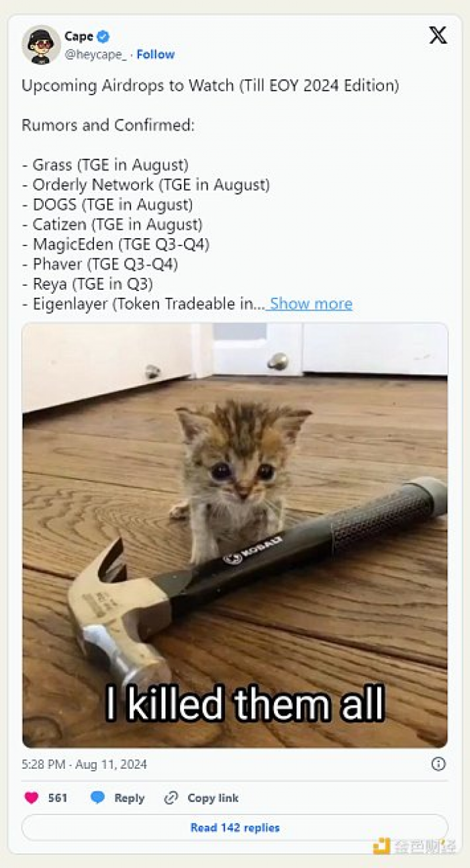Follow the @heycape_ account
This screenshot has width=470, height=868.
click(155, 54)
